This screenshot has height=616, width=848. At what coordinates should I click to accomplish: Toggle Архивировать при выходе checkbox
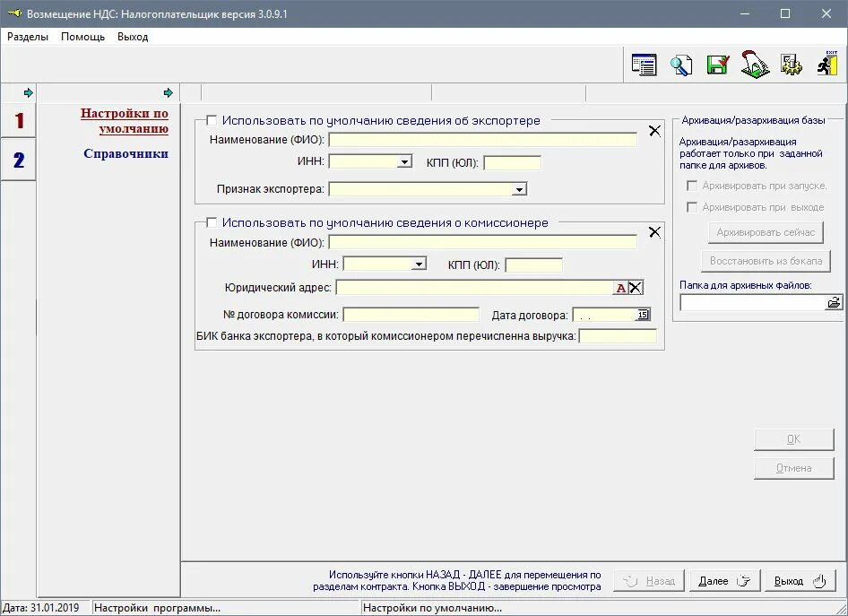[x=692, y=207]
